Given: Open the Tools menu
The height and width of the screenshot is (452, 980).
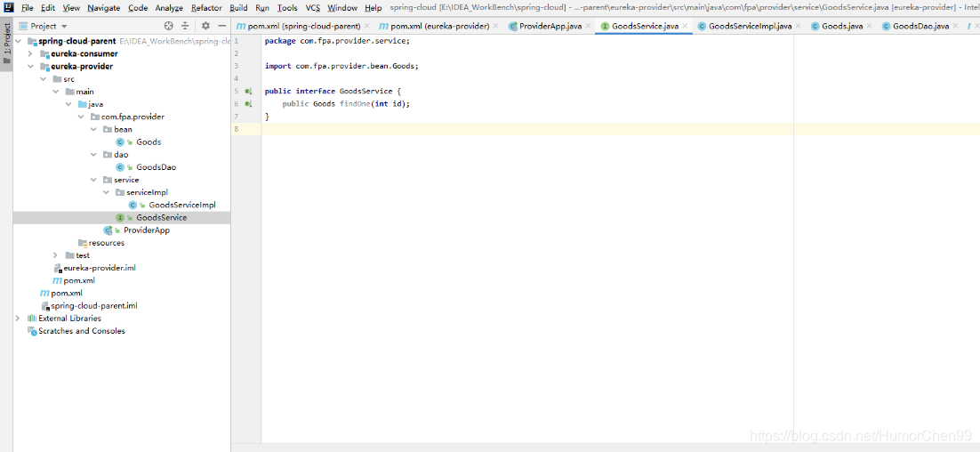Looking at the screenshot, I should point(287,8).
